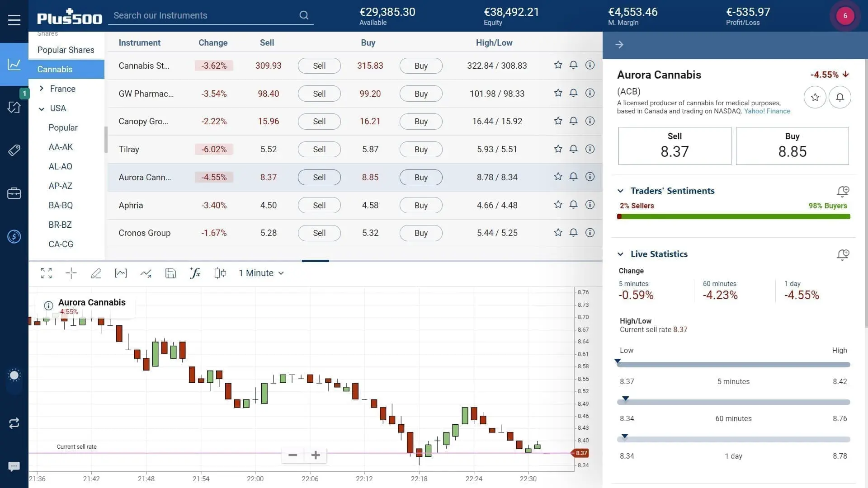The image size is (868, 488).
Task: Click 60 minutes High/Low range bar
Action: (x=733, y=402)
